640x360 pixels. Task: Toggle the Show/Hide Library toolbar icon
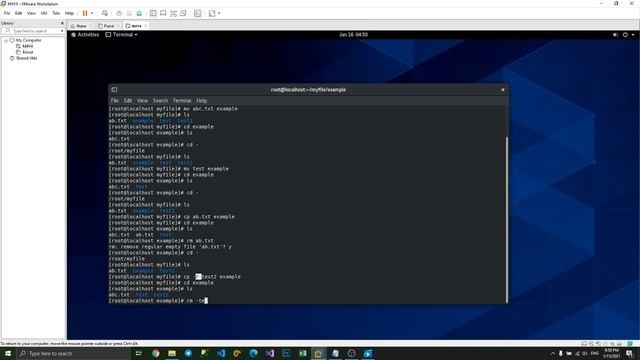point(153,13)
